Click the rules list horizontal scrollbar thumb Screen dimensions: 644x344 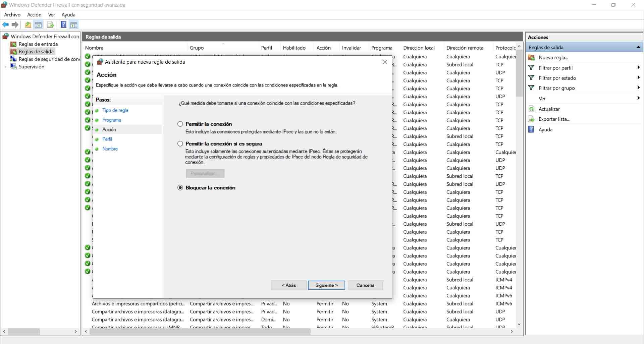200,331
